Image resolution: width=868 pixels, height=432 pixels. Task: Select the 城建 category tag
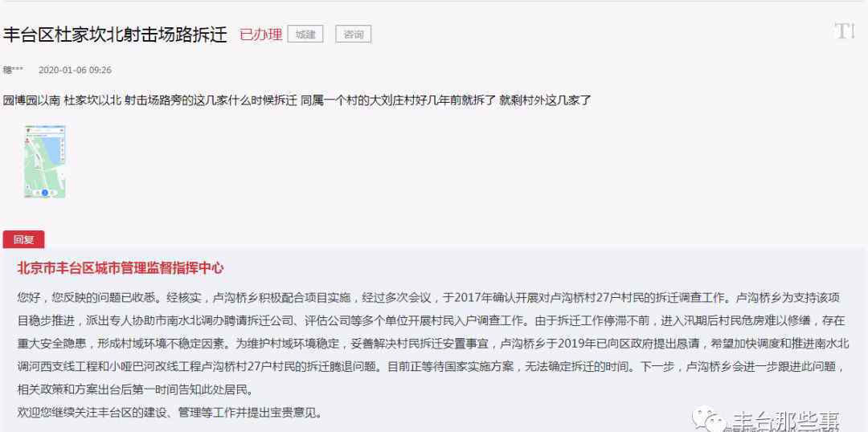pyautogui.click(x=305, y=35)
